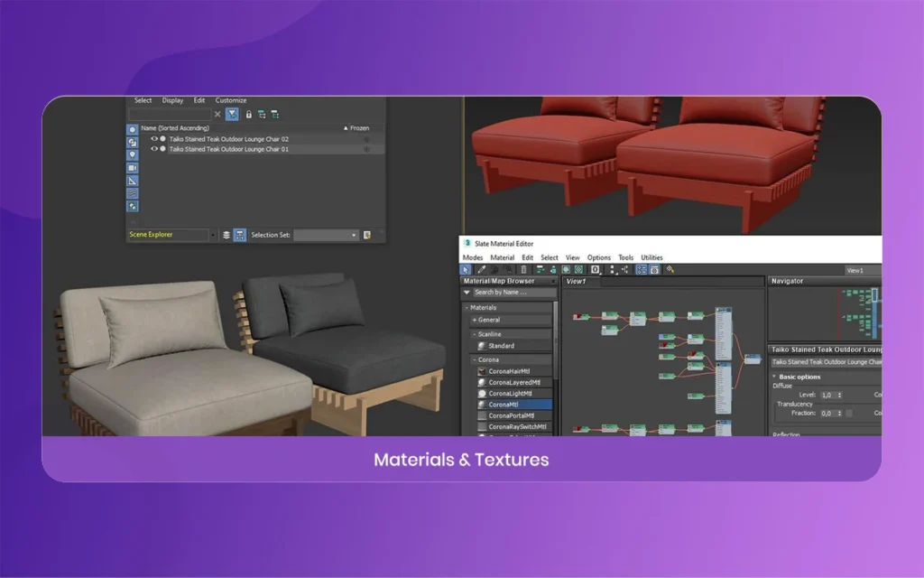Open Material ID Channel flyout icon

tap(596, 269)
